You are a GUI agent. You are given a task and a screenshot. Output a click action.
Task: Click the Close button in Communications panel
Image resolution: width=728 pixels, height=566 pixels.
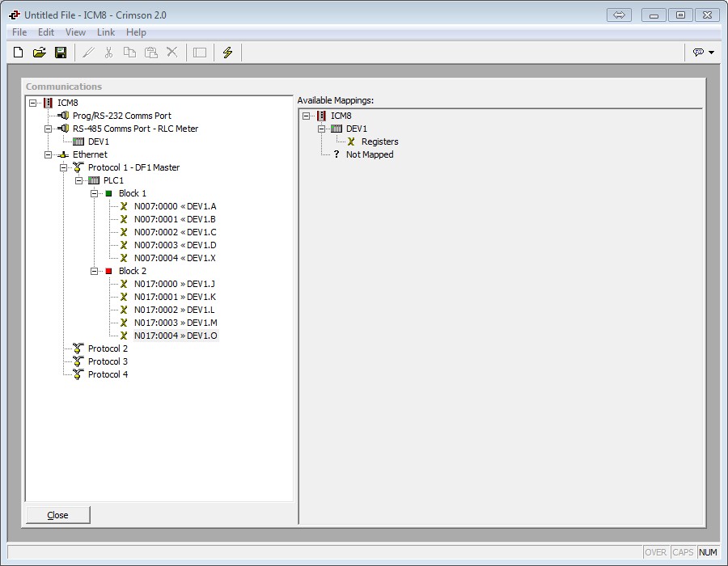(x=58, y=515)
